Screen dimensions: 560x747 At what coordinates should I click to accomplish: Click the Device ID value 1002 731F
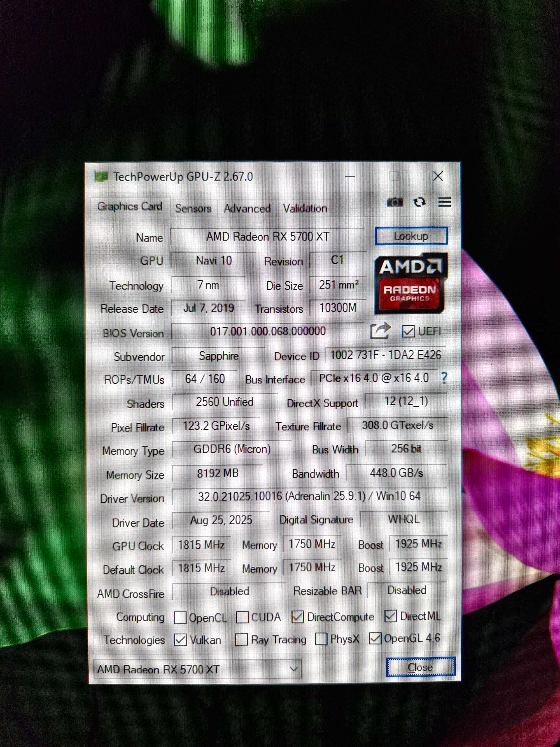386,355
